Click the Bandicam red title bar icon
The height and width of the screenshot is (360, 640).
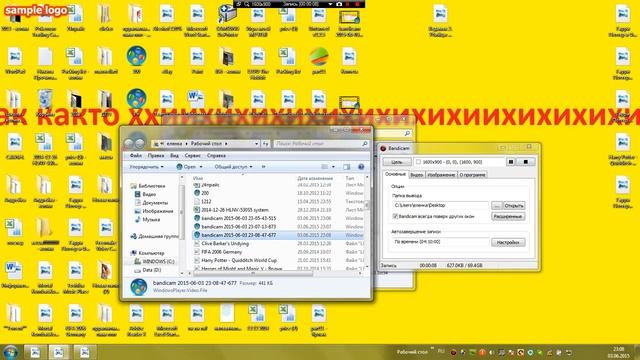383,148
